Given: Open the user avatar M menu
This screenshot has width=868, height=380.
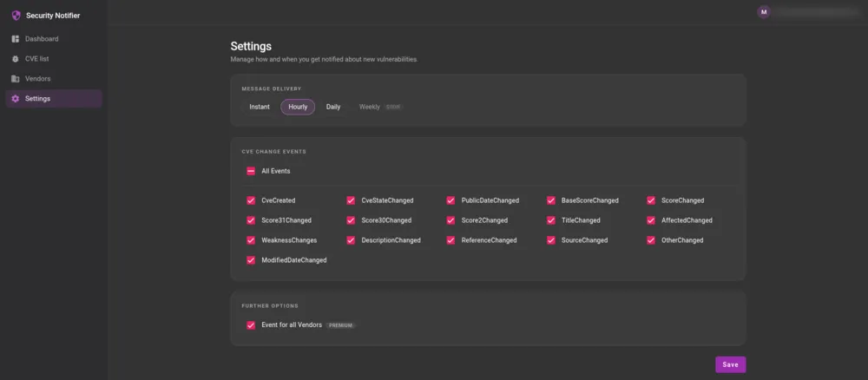Looking at the screenshot, I should point(764,11).
